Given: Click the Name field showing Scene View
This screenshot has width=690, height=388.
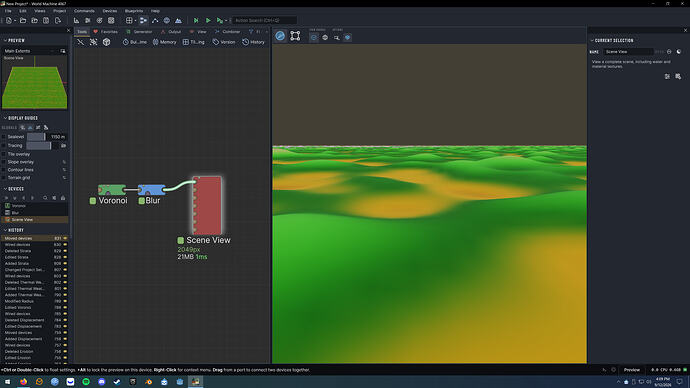Looking at the screenshot, I should (x=628, y=52).
